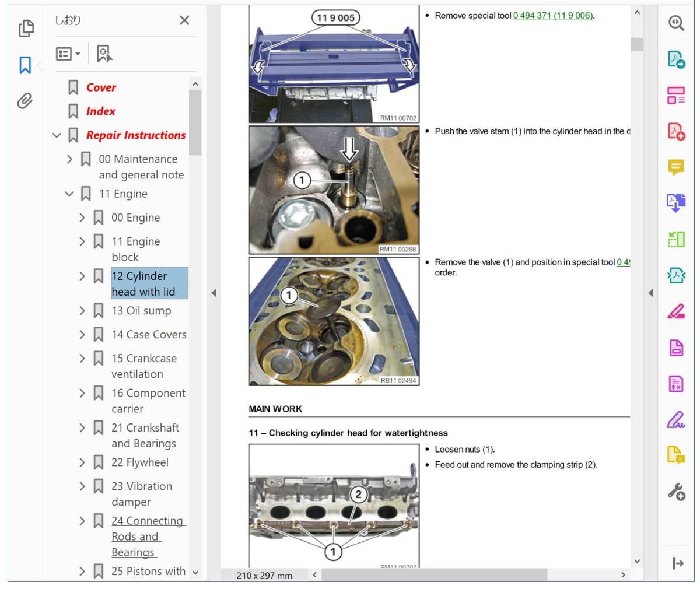
Task: Open 23 Vibration damper bookmark
Action: [x=142, y=494]
